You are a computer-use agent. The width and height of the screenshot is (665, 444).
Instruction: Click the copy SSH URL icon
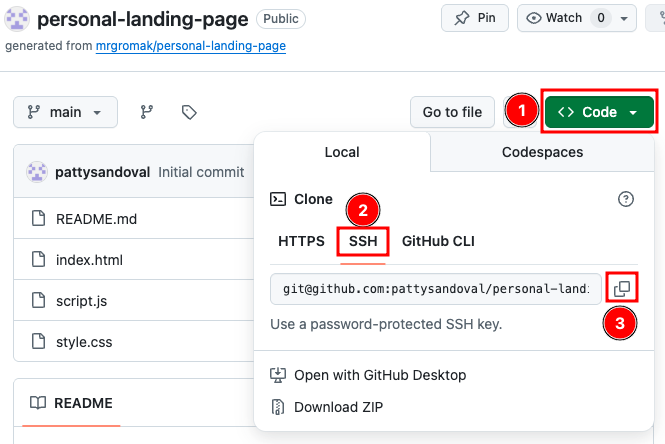tap(622, 288)
